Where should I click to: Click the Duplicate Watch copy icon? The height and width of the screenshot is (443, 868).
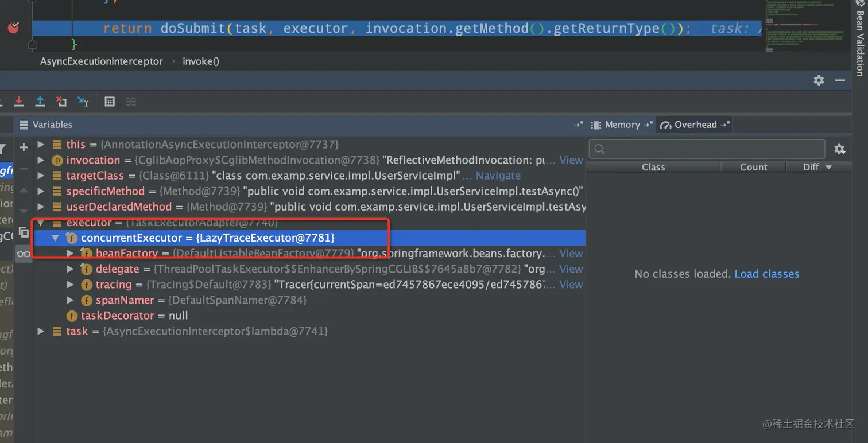[24, 232]
